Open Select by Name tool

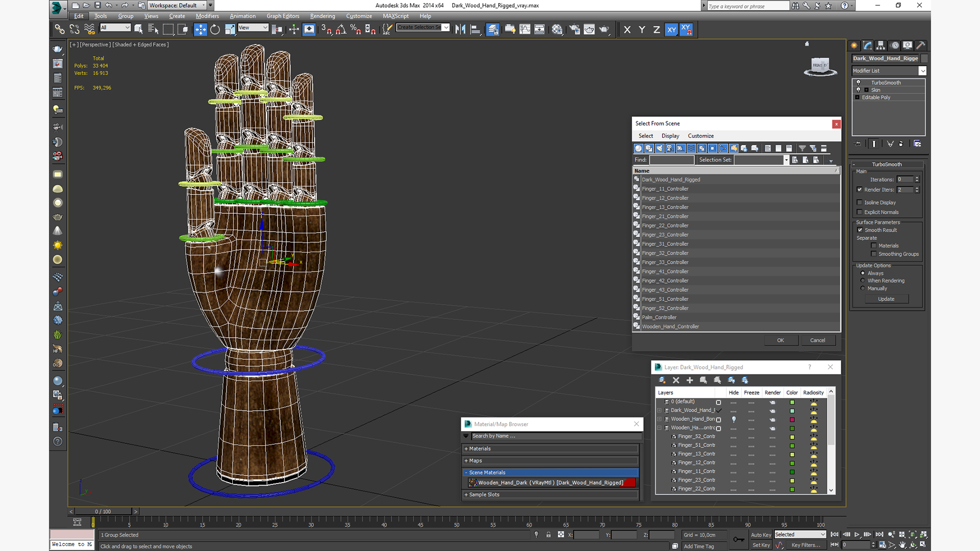153,29
